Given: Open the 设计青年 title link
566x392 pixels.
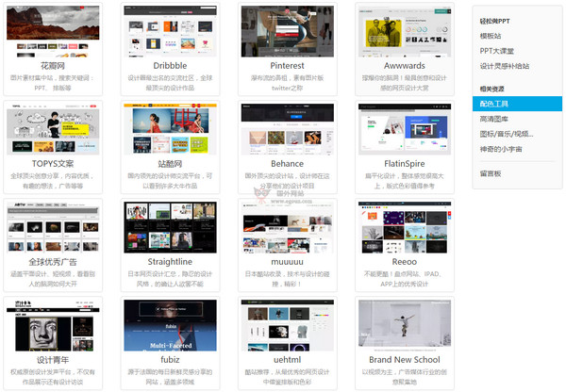Looking at the screenshot, I should click(52, 360).
